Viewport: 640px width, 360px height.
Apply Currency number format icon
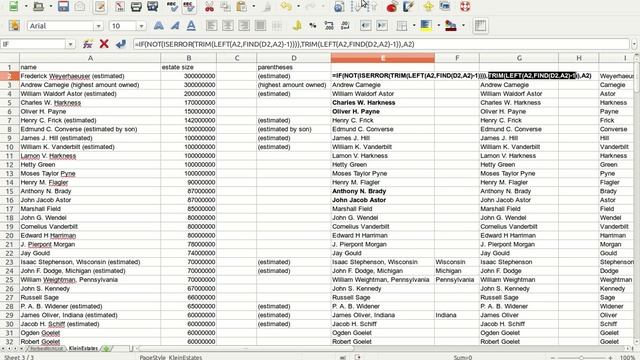[x=297, y=26]
